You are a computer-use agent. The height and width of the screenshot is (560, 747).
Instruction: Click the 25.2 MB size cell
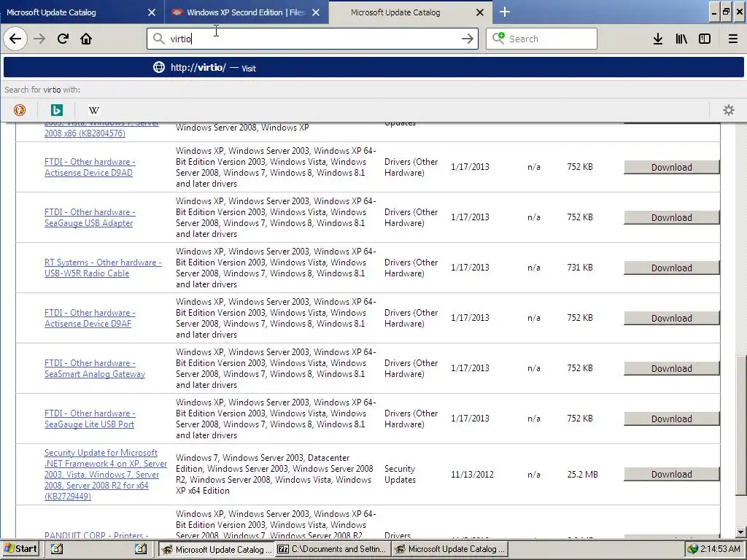point(582,474)
